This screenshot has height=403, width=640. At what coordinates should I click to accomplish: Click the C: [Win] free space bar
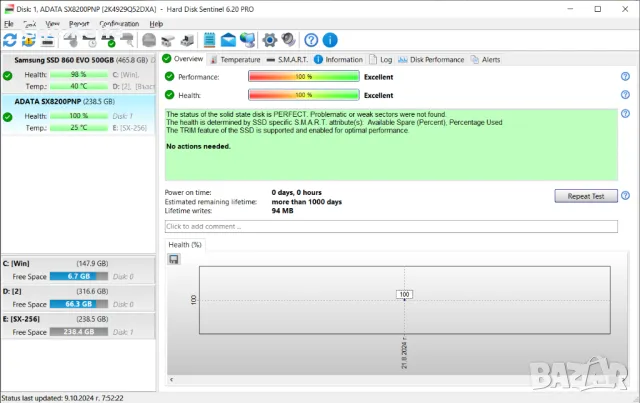[79, 276]
